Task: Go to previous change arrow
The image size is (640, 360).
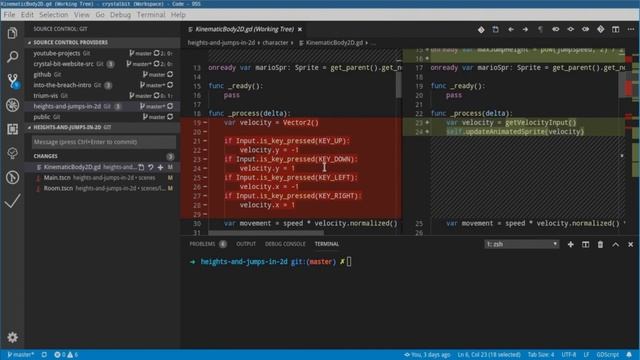Action: click(x=511, y=29)
